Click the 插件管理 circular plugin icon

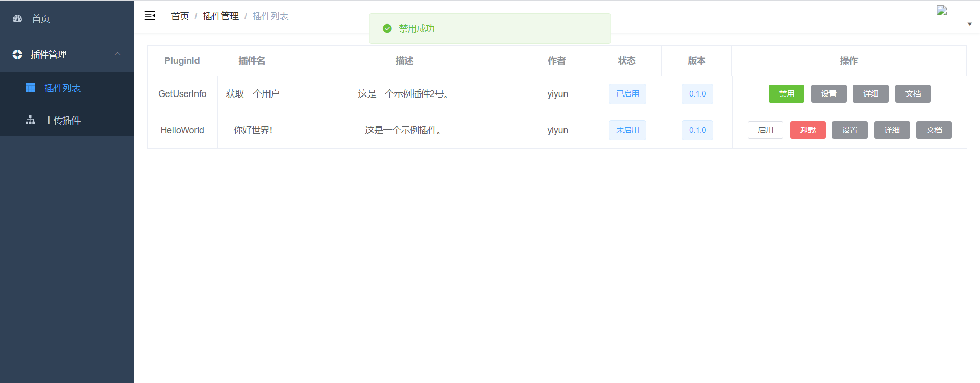pyautogui.click(x=17, y=54)
